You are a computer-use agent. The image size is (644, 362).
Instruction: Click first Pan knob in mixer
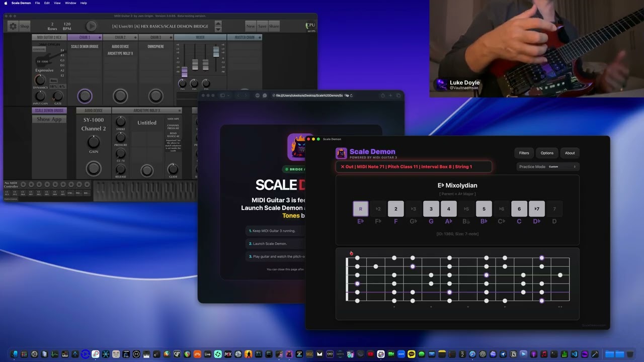click(x=182, y=83)
